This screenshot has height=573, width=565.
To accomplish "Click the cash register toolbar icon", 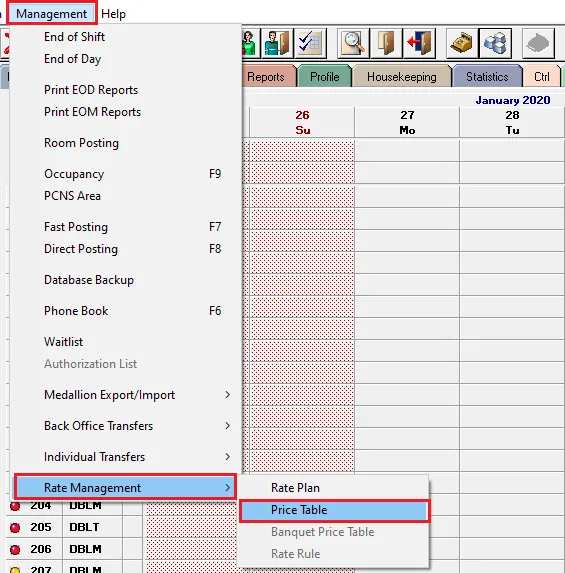I will point(462,43).
